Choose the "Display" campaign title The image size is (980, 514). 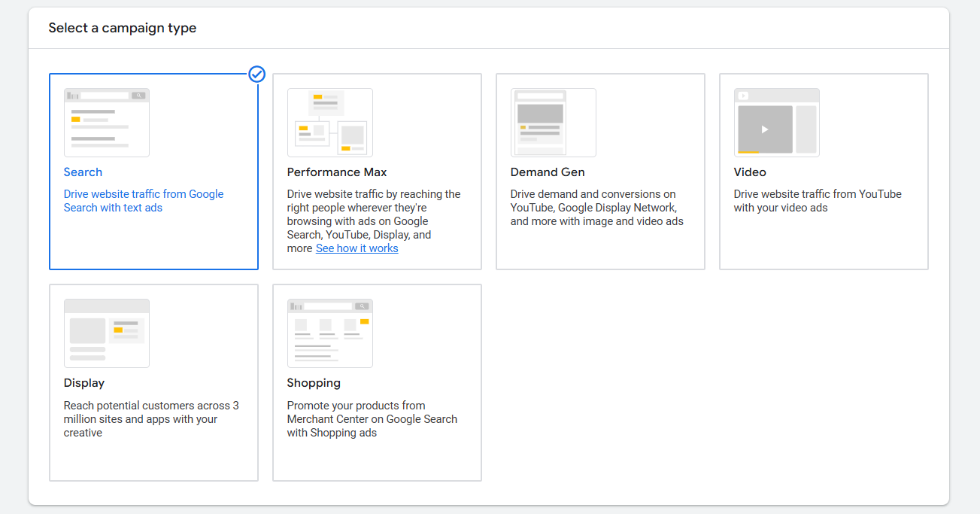pos(84,383)
